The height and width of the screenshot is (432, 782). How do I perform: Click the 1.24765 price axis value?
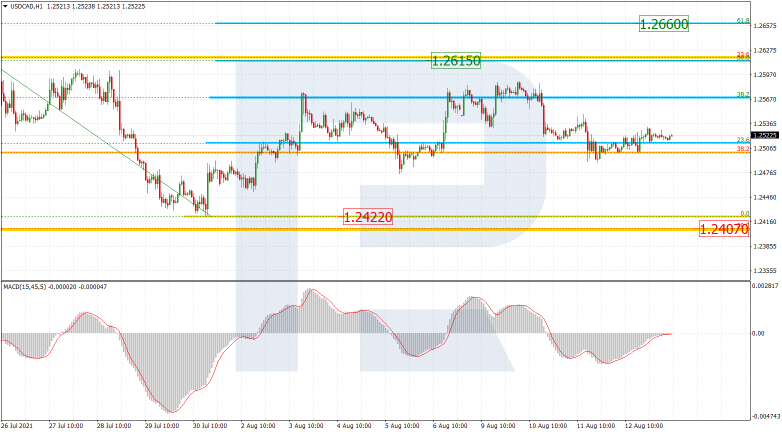click(x=765, y=173)
